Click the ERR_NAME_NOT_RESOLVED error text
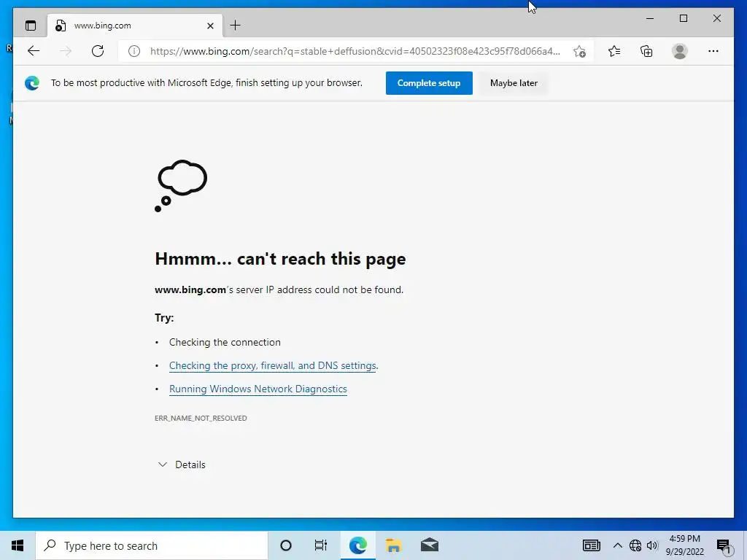The width and height of the screenshot is (747, 560). pos(201,418)
